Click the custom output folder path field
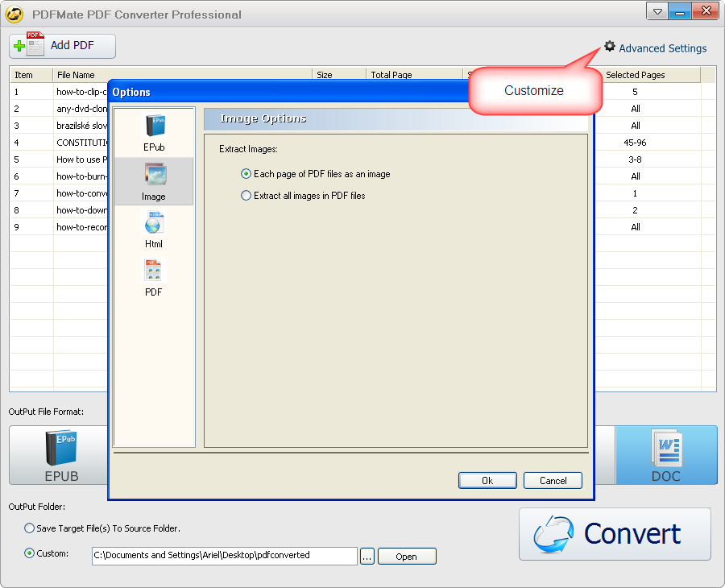 (x=225, y=556)
